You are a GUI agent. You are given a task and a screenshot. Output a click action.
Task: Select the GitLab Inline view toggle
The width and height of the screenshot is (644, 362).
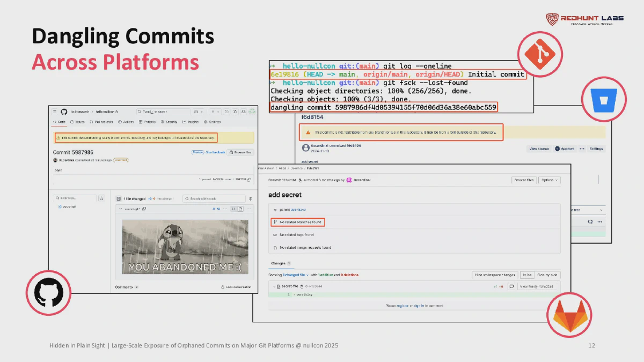(x=528, y=275)
